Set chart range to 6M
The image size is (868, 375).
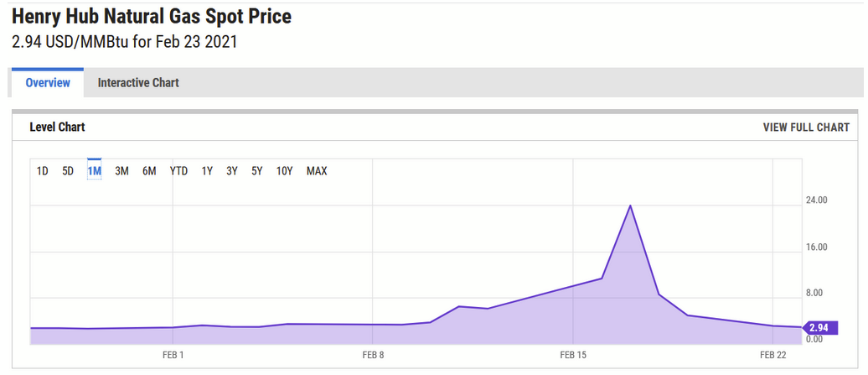(149, 171)
